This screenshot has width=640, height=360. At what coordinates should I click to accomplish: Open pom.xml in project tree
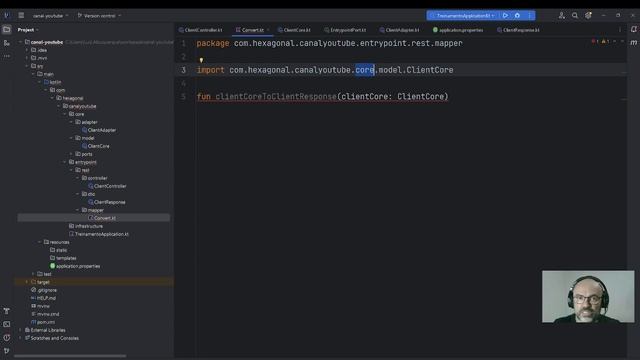coord(43,322)
